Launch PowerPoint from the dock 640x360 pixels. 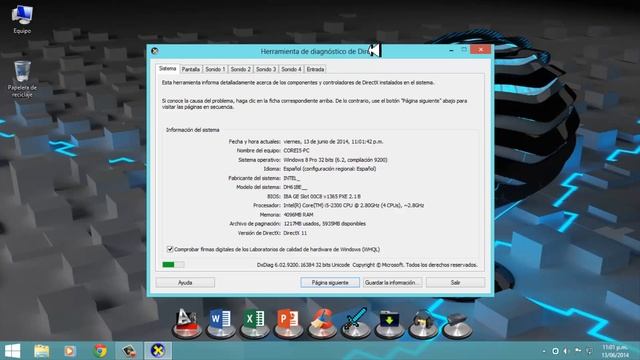click(x=288, y=323)
